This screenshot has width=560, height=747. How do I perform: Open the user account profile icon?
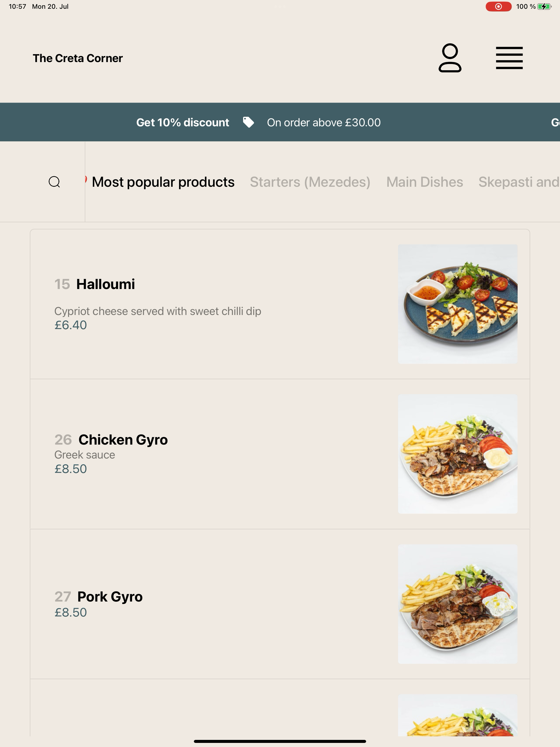(450, 58)
